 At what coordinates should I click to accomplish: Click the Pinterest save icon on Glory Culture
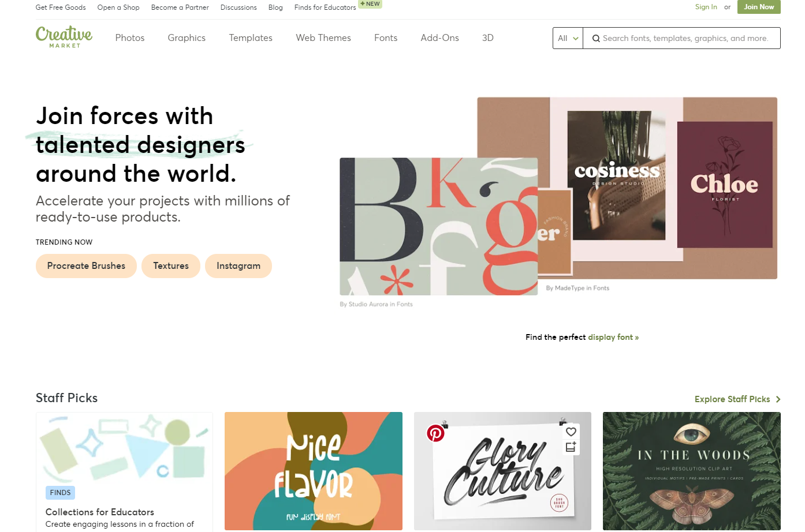pyautogui.click(x=435, y=433)
